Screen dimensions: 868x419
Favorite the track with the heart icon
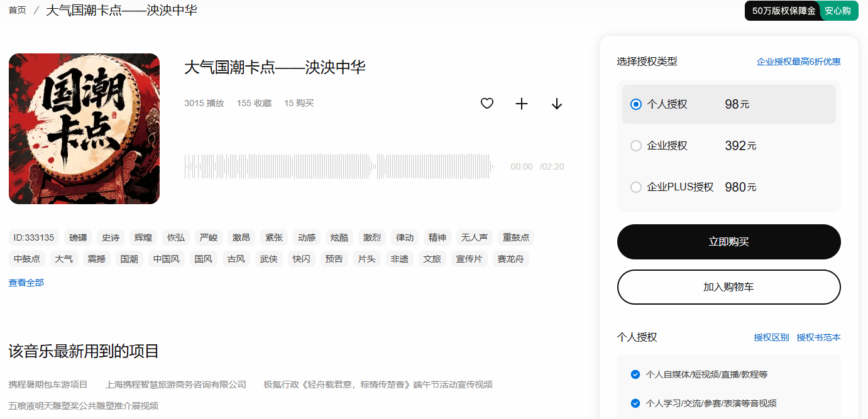click(x=486, y=104)
